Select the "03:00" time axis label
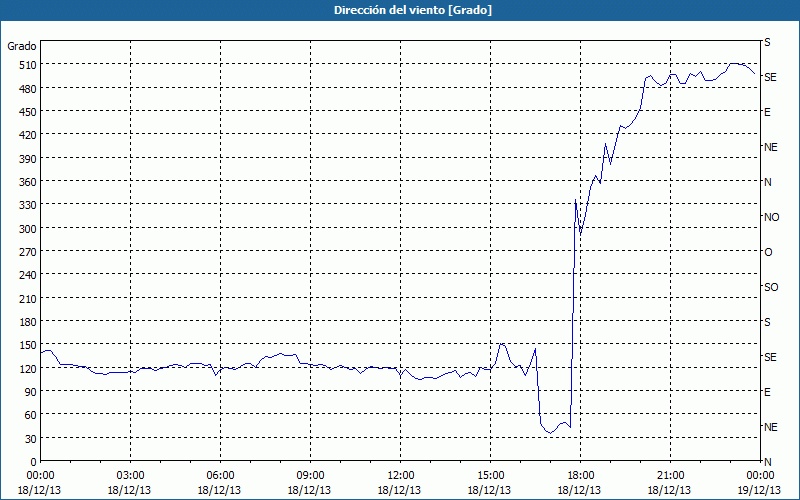This screenshot has height=500, width=800. click(130, 476)
